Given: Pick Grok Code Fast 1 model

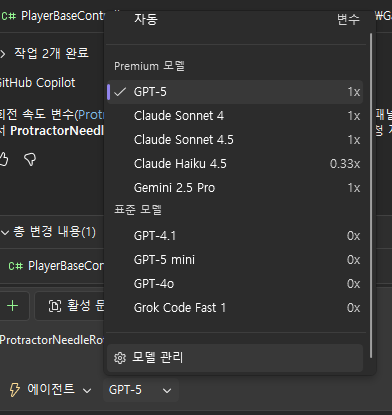Looking at the screenshot, I should (x=235, y=308).
